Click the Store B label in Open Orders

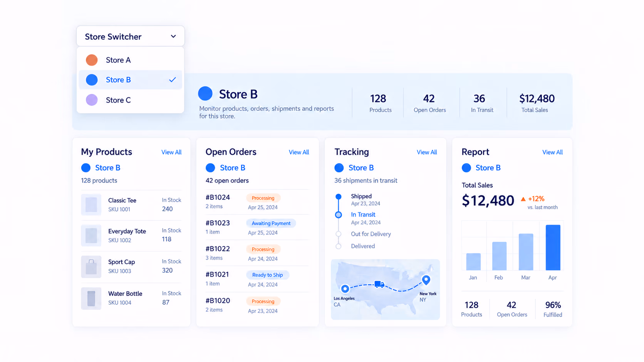[x=233, y=168]
